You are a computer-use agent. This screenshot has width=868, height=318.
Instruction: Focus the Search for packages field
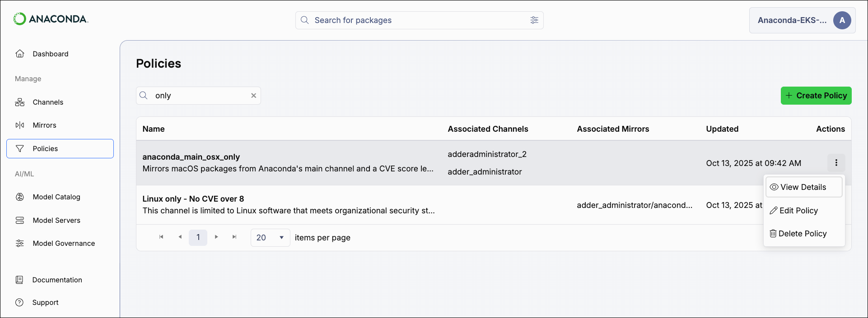(x=419, y=20)
